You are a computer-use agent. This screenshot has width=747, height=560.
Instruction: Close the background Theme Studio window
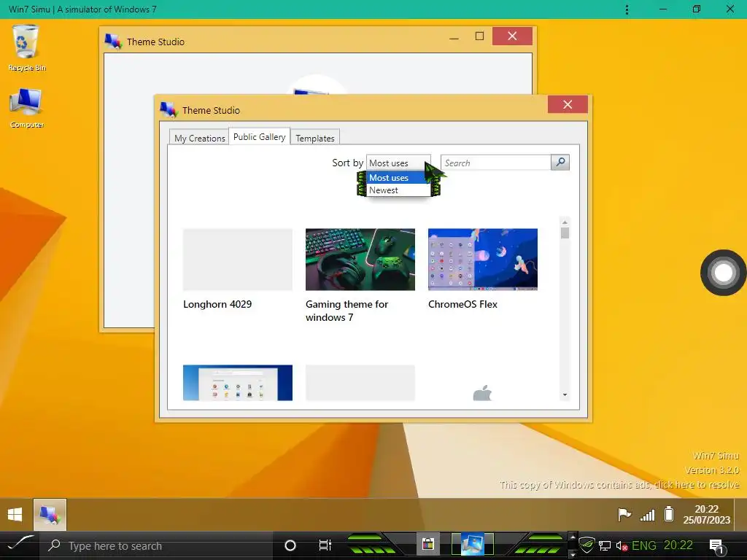(x=512, y=36)
